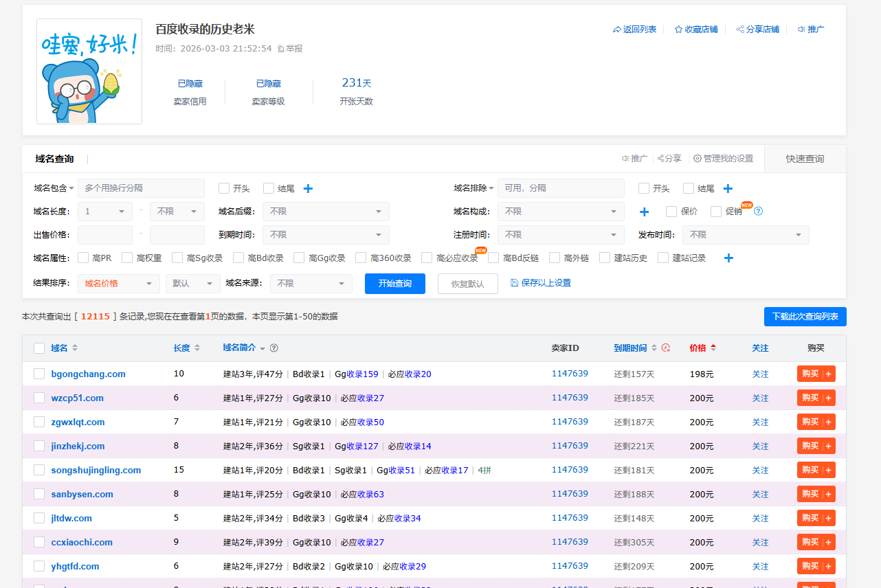
Task: Click the question mark help icon beside 促销
Action: [x=759, y=212]
